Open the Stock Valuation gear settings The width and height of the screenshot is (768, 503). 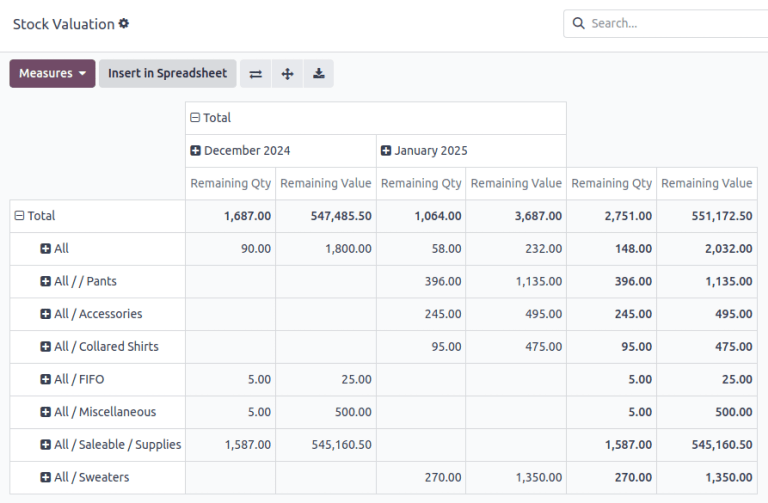coord(124,23)
